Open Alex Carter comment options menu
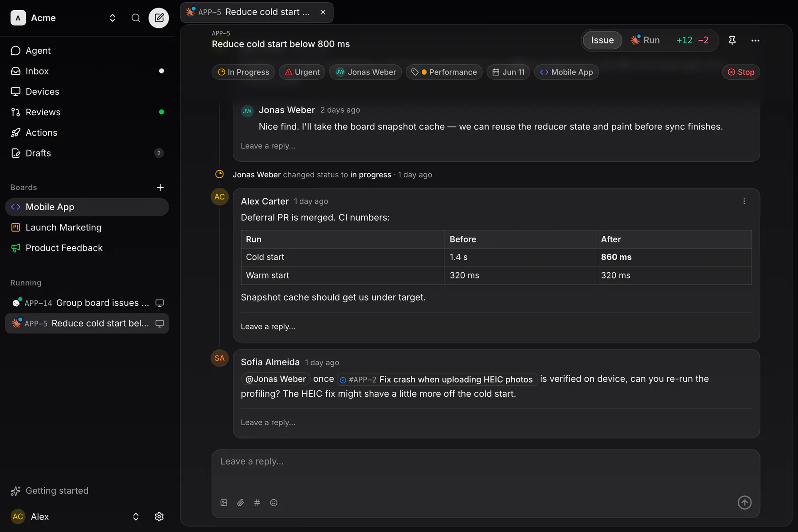 click(744, 201)
